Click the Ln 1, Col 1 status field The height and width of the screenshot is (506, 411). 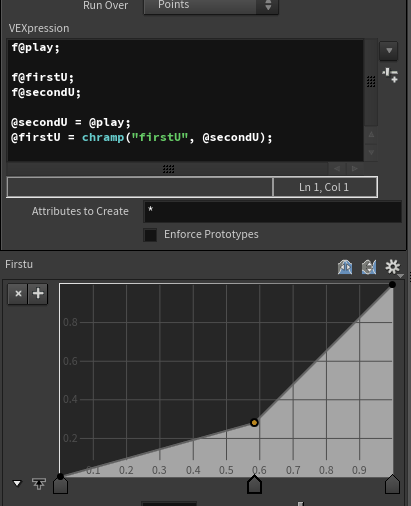click(x=325, y=187)
